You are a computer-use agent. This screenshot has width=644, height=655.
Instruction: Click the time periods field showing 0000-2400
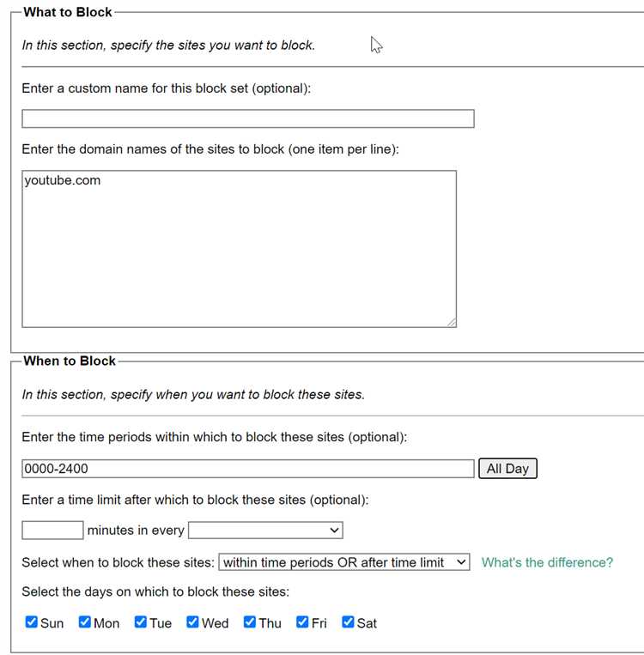247,469
